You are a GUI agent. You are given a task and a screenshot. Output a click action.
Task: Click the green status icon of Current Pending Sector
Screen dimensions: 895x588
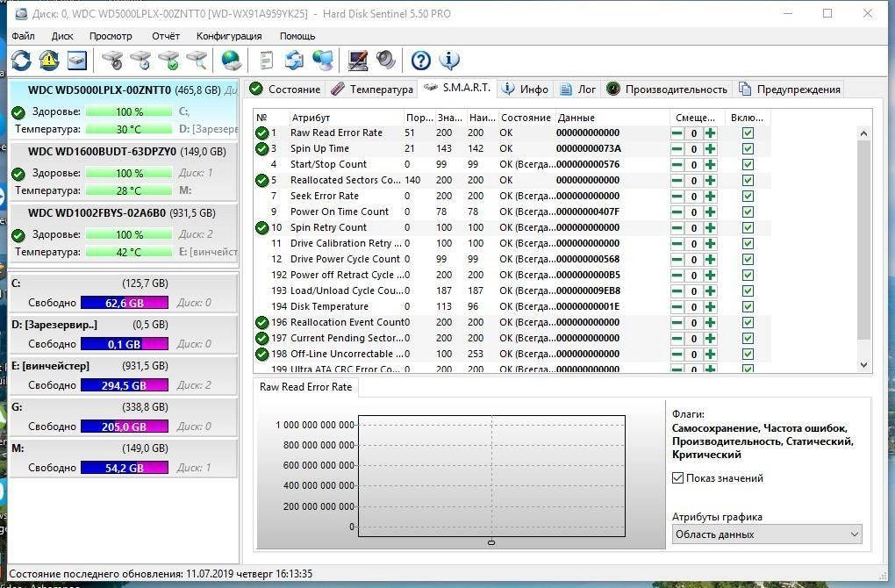pos(262,338)
